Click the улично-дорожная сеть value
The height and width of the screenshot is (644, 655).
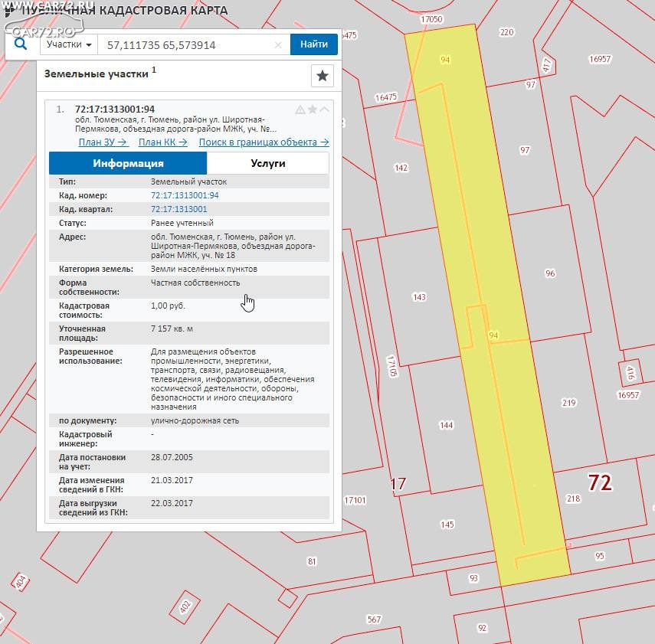point(195,420)
